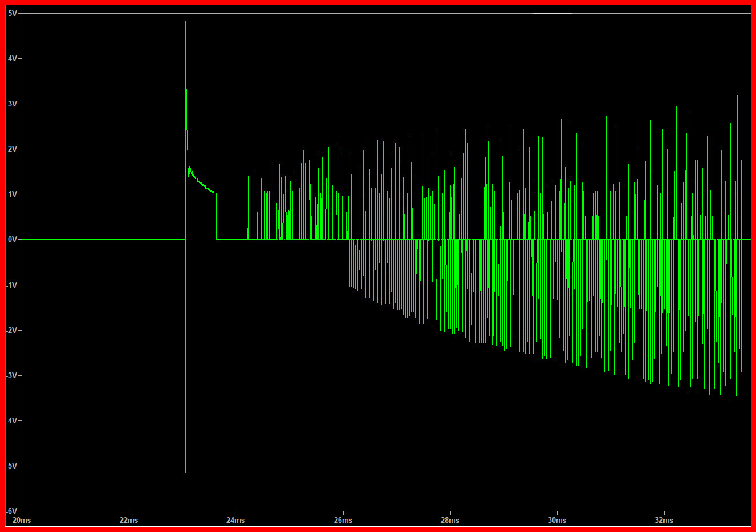Click the 30ms time axis label
This screenshot has width=756, height=532.
557,520
